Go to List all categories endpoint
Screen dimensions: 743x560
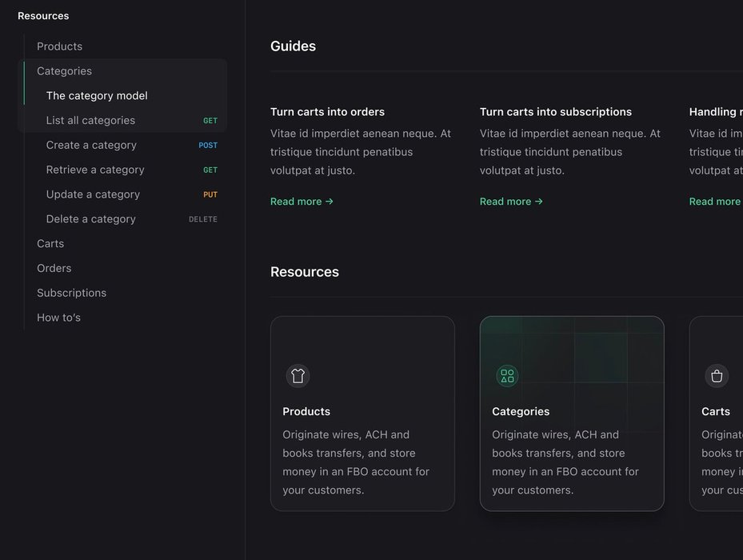click(x=90, y=121)
